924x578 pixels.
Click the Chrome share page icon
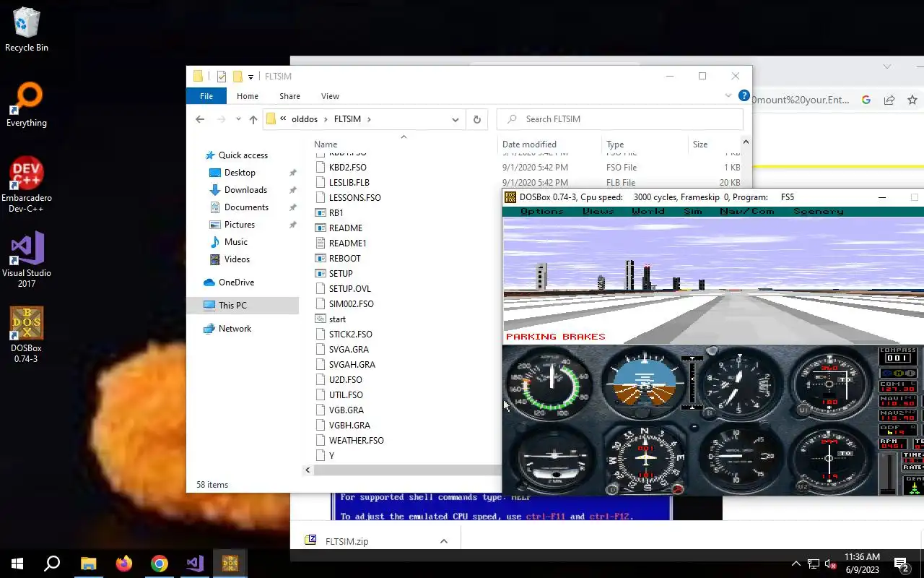click(889, 100)
